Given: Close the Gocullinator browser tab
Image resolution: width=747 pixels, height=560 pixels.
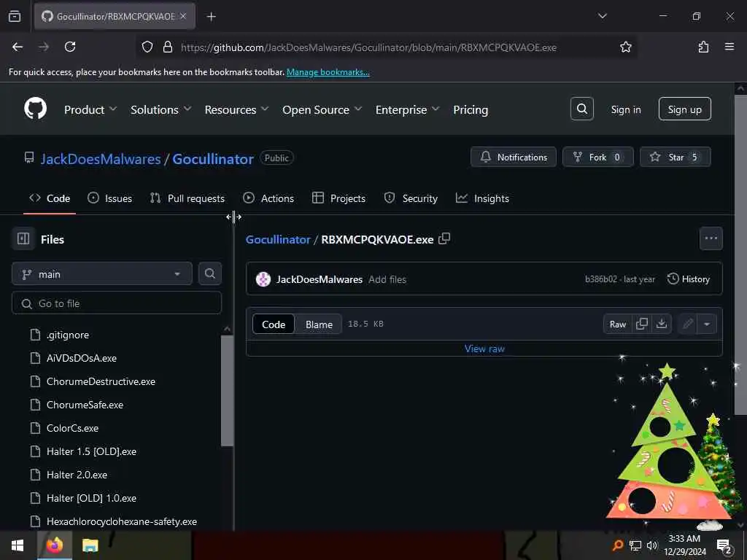Looking at the screenshot, I should 183,16.
